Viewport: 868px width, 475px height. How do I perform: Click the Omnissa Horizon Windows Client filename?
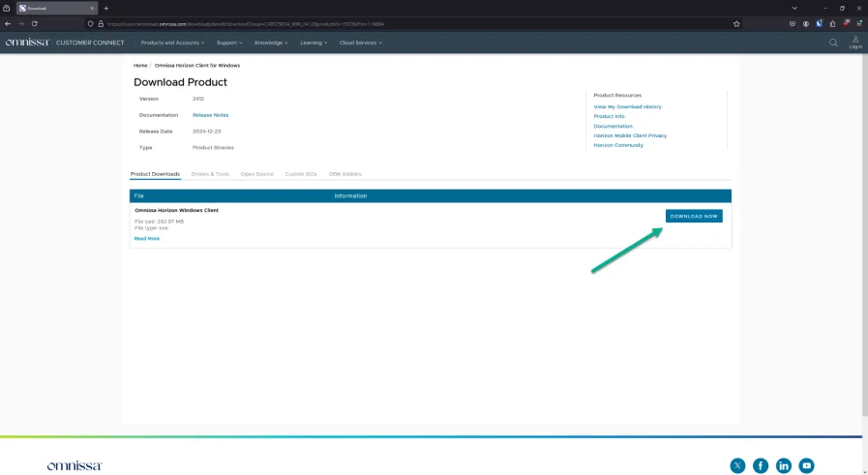point(176,210)
